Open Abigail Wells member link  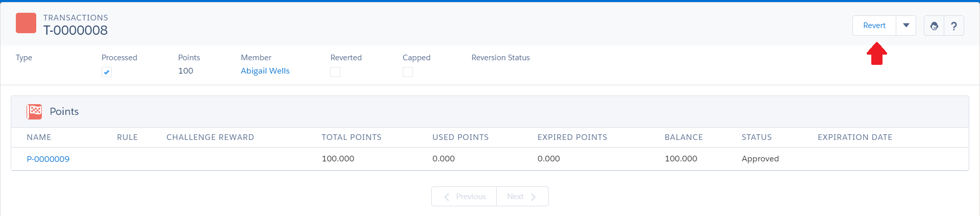(x=265, y=71)
